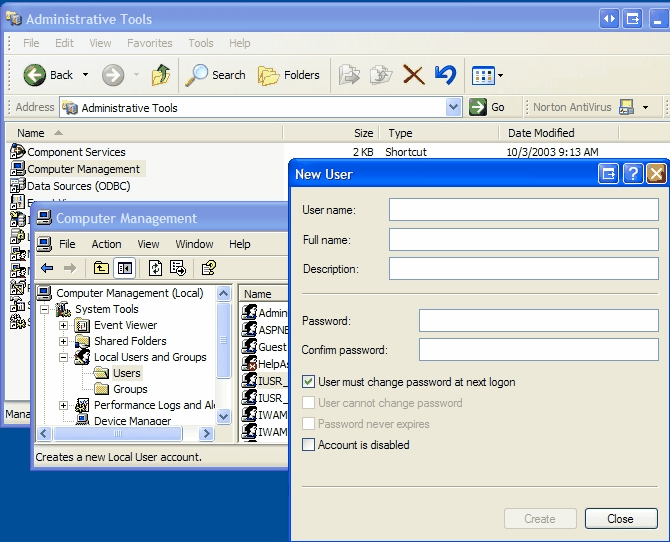Uncheck User must change password at next logon
Viewport: 670px width, 542px height.
[x=309, y=381]
